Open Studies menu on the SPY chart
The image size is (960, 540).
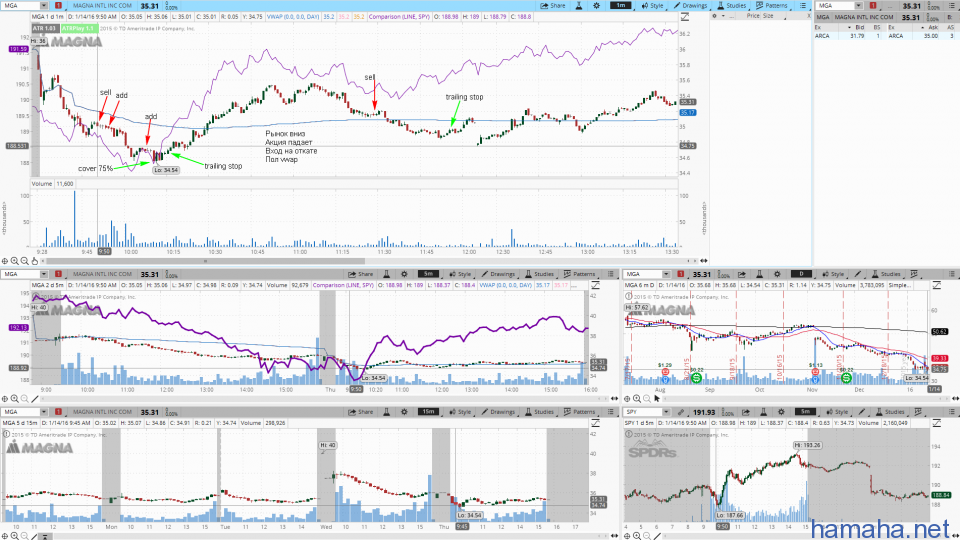click(x=891, y=412)
